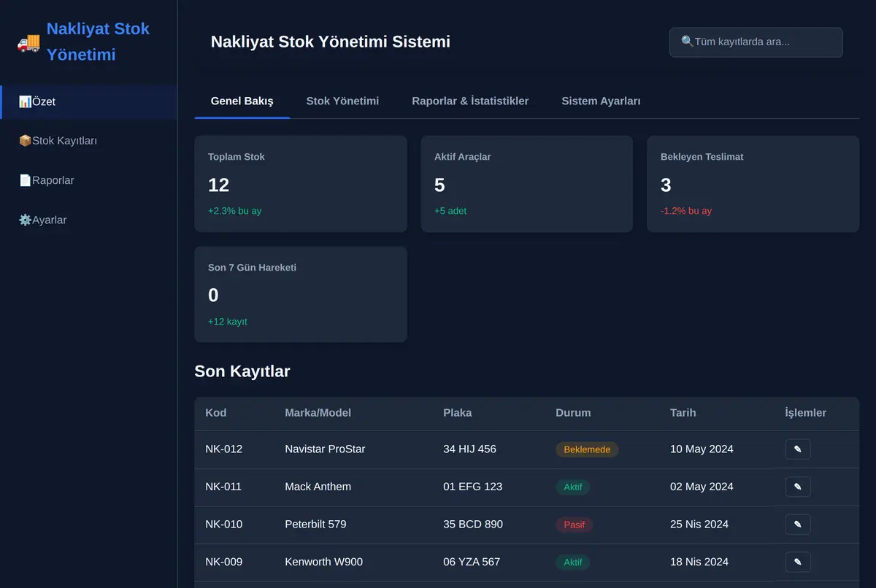Switch to the Stok Yönetimi tab

[342, 101]
